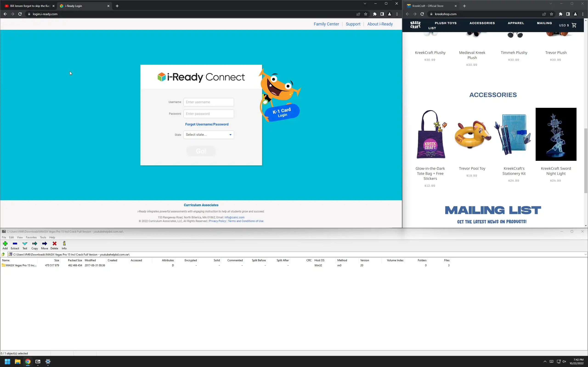Open the USD currency selector
The image size is (588, 367).
[564, 25]
